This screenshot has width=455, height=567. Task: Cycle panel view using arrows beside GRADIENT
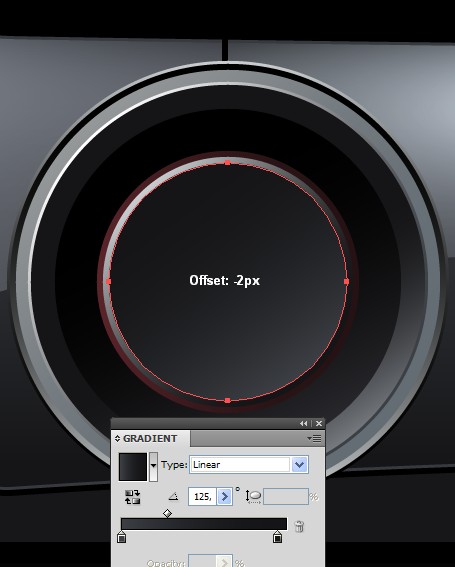tap(117, 439)
